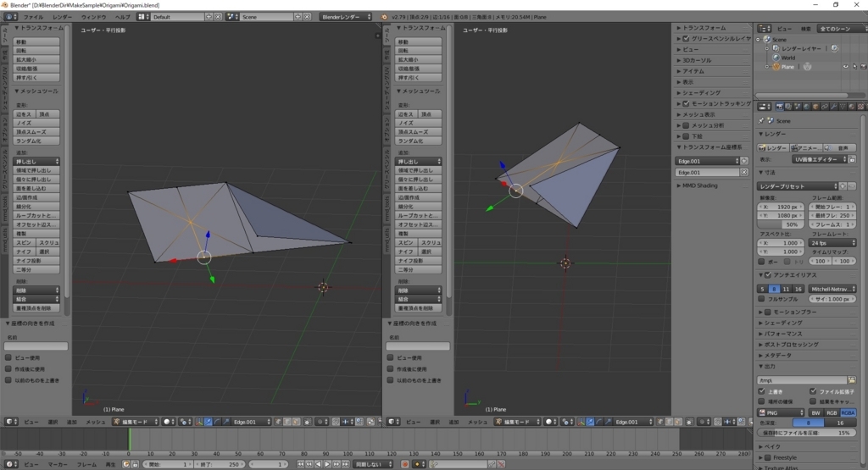Play animation in reverse in timeline
Viewport: 868px width, 470px height.
pyautogui.click(x=319, y=464)
